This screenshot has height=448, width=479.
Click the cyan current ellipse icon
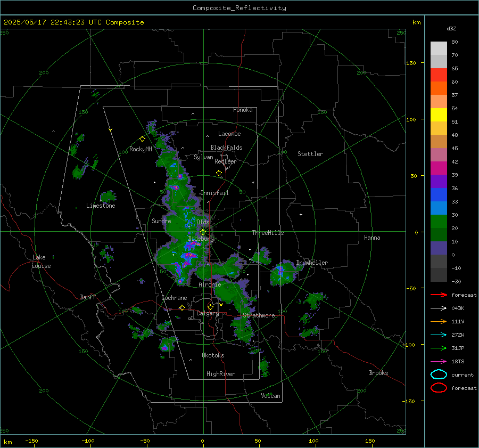point(439,374)
